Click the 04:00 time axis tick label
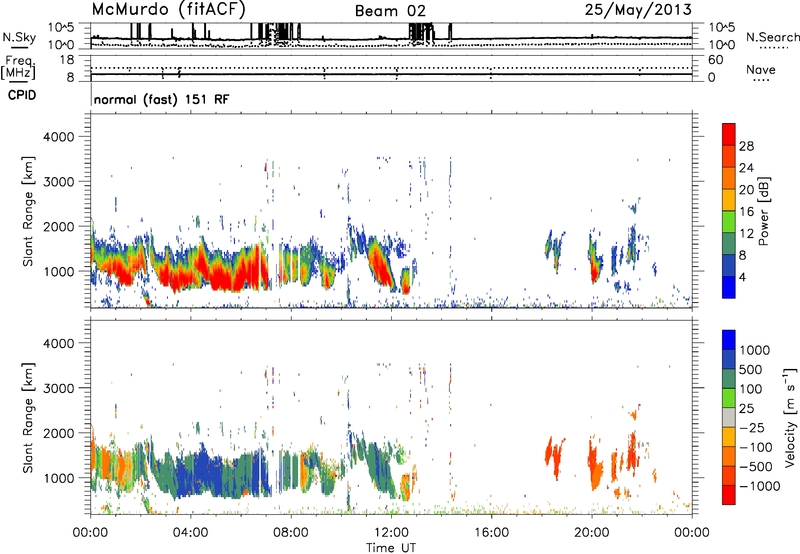 click(x=190, y=533)
